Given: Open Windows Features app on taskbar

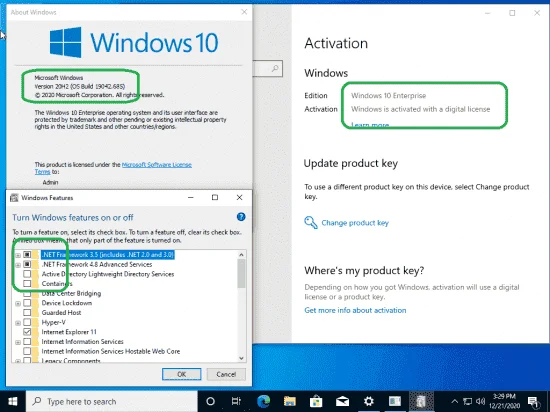Looking at the screenshot, I should [x=421, y=401].
